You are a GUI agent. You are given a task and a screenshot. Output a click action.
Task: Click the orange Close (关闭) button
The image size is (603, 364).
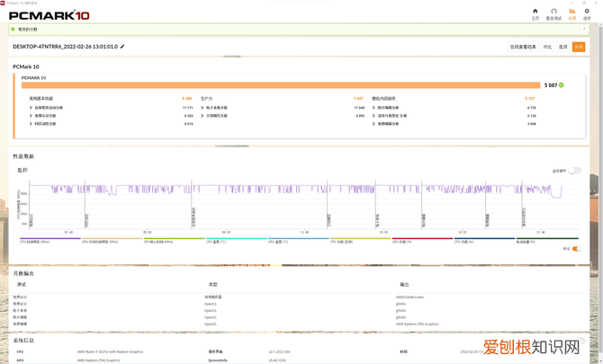pos(579,47)
